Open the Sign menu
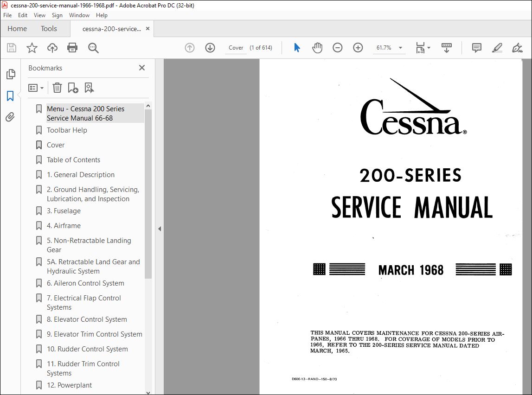This screenshot has height=395, width=532. pyautogui.click(x=57, y=15)
